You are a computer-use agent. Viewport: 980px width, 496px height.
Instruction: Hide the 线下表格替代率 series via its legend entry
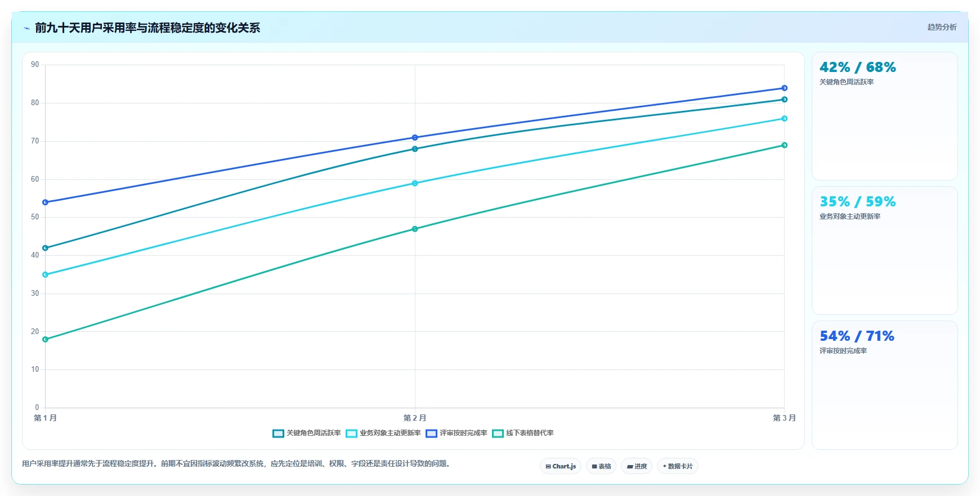523,433
